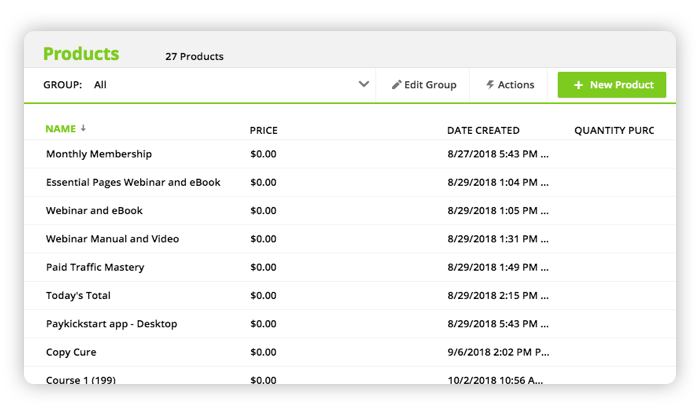Viewport: 700px width, 415px height.
Task: Sort by the NAME column header
Action: [61, 129]
